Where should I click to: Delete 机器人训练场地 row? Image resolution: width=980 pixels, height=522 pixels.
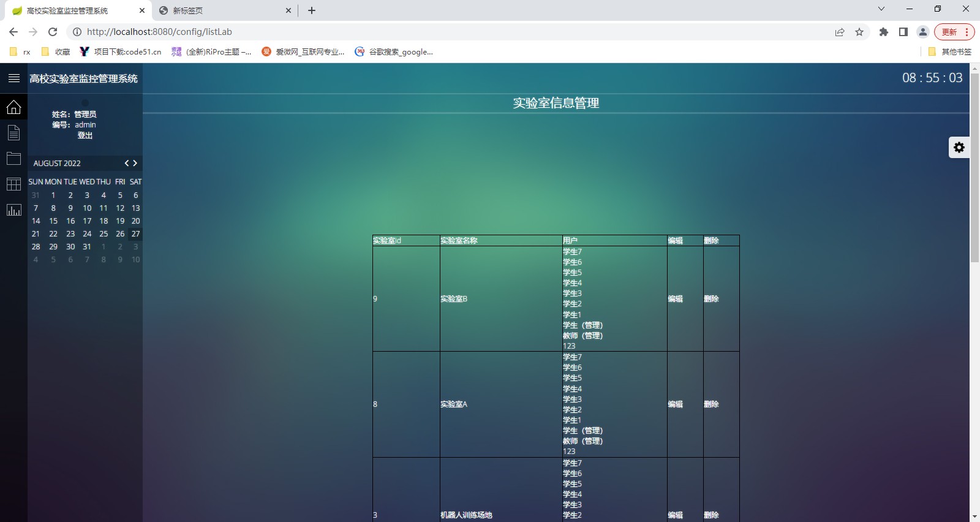tap(711, 515)
